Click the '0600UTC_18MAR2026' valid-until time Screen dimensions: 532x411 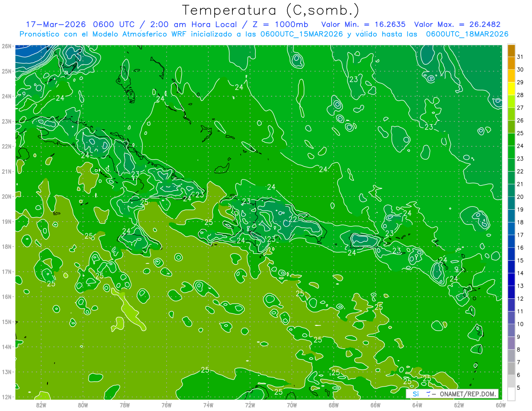point(467,34)
